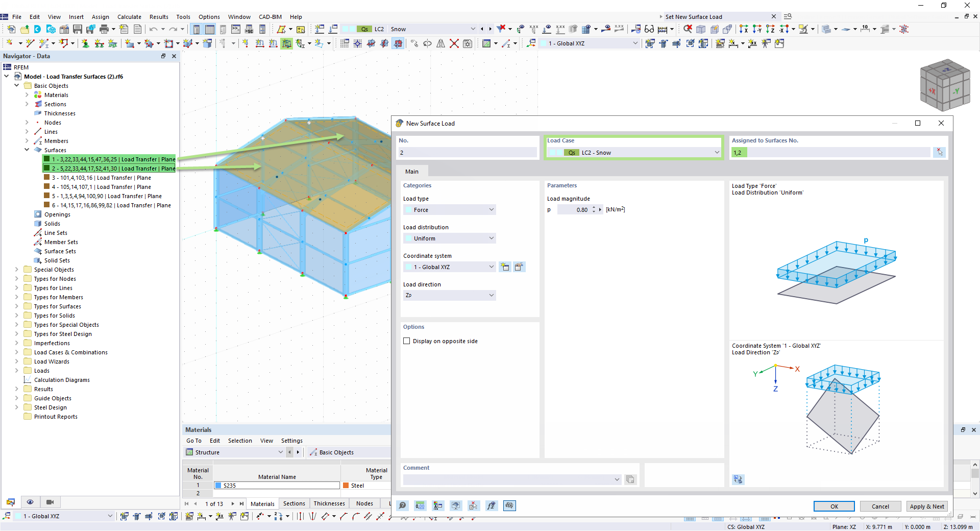Click the comment library icon beside Comment field

[x=630, y=479]
